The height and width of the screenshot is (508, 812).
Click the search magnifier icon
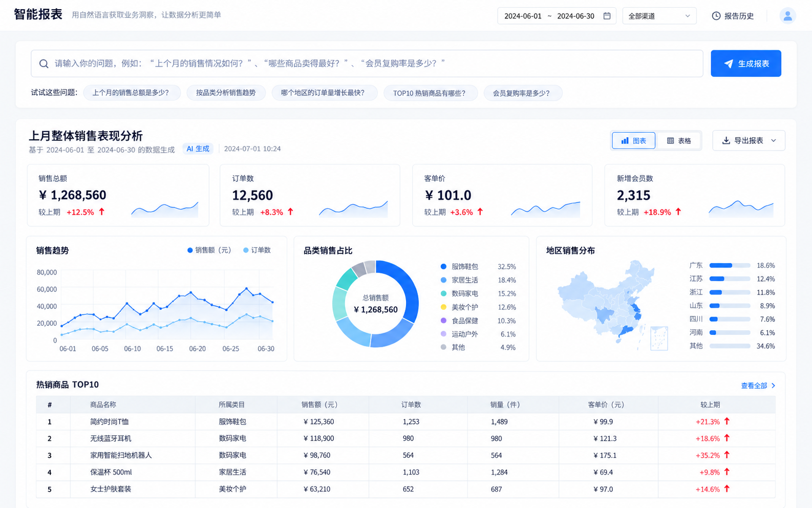coord(44,63)
